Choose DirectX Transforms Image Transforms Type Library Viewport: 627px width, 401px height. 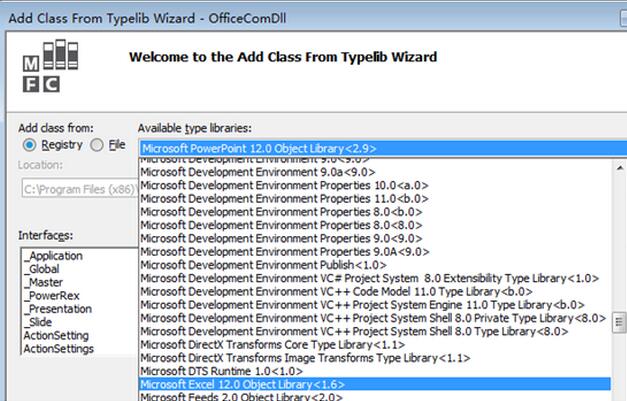pyautogui.click(x=375, y=357)
